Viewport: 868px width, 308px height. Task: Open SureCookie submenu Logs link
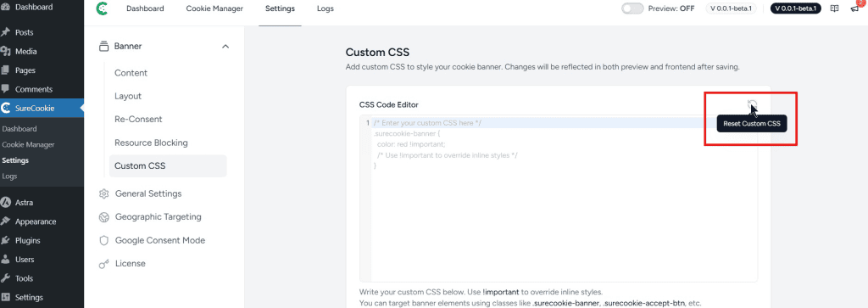pos(9,176)
